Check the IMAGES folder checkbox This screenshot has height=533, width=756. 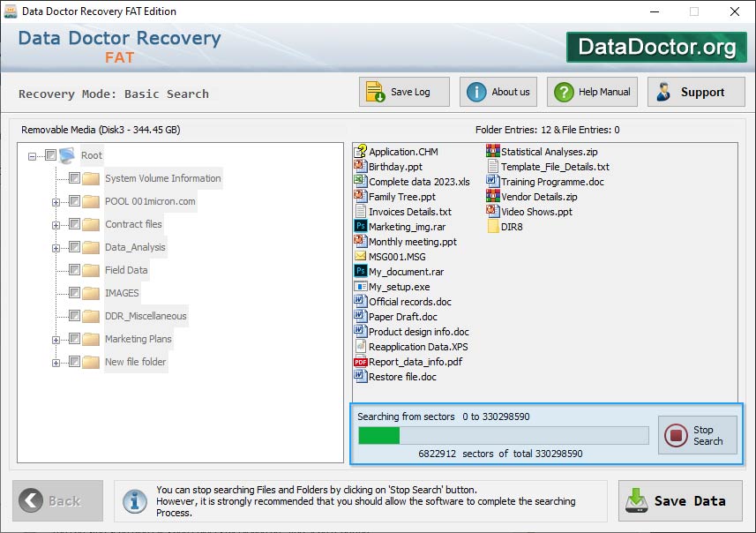click(x=74, y=293)
